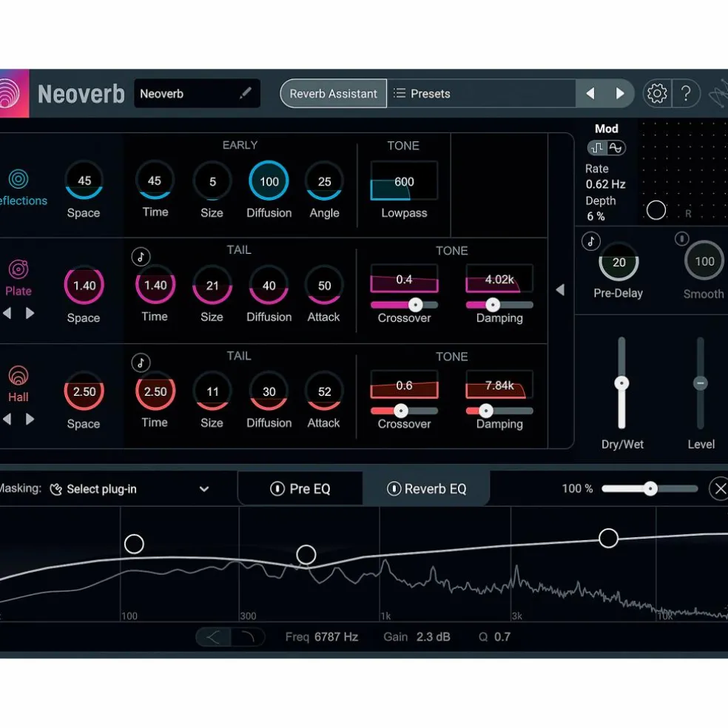Click the Plate Space knob at 1.40
728x728 pixels.
[84, 285]
